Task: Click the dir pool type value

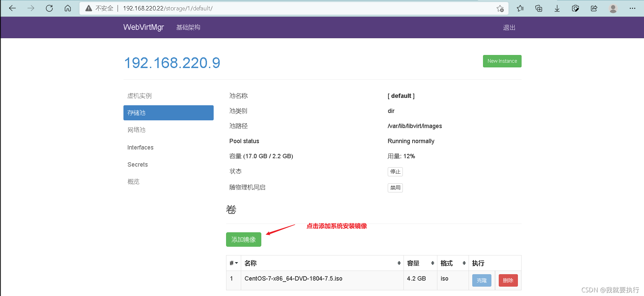Action: [x=391, y=111]
